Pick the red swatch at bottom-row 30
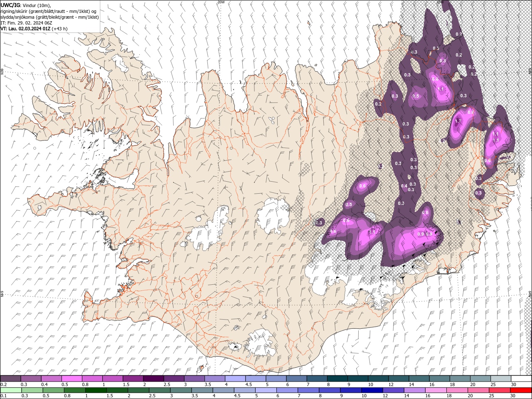The height and width of the screenshot is (399, 532). pyautogui.click(x=521, y=390)
